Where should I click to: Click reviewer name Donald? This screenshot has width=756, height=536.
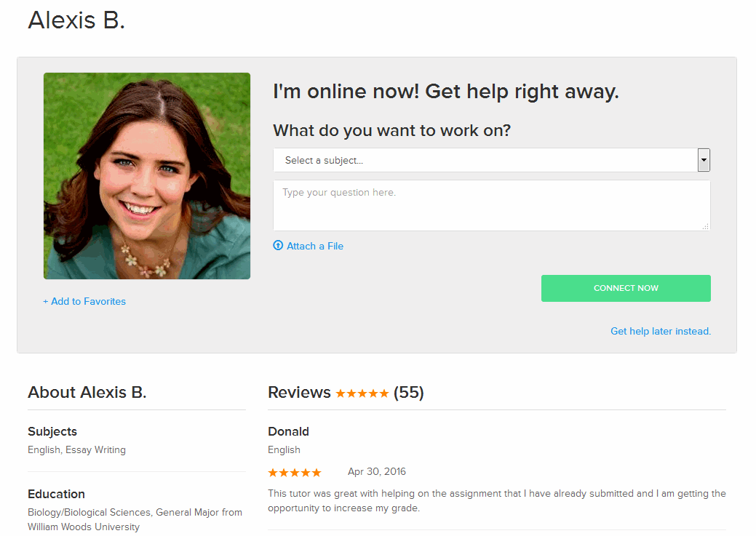click(288, 431)
